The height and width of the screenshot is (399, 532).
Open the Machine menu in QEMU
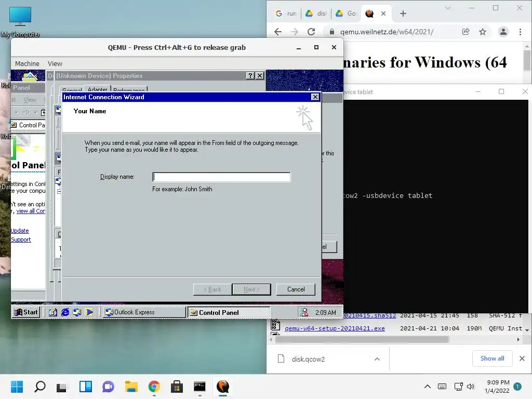(27, 63)
